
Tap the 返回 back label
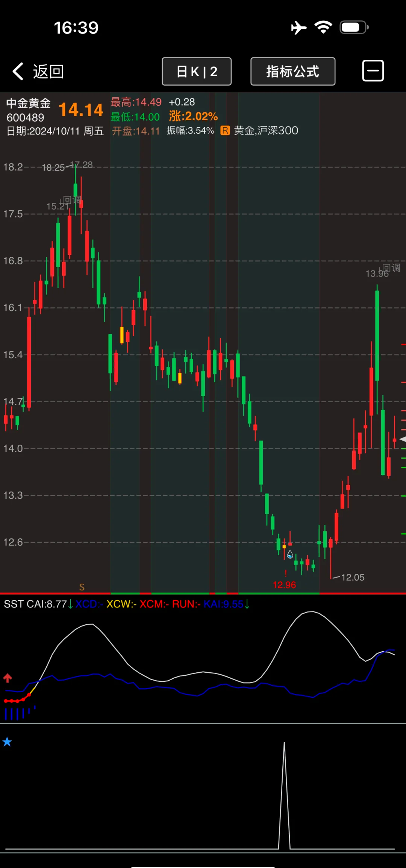tap(48, 71)
